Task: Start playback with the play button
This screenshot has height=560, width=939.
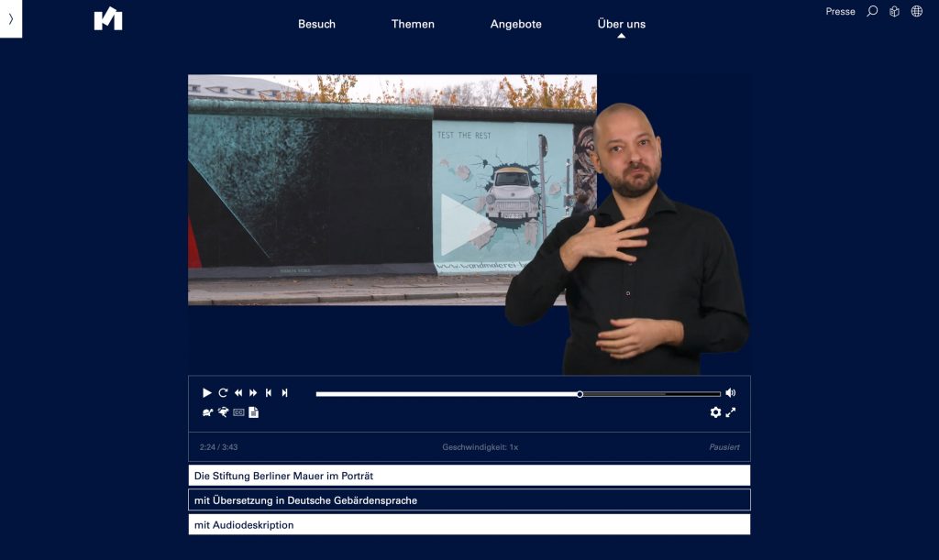Action: 206,393
